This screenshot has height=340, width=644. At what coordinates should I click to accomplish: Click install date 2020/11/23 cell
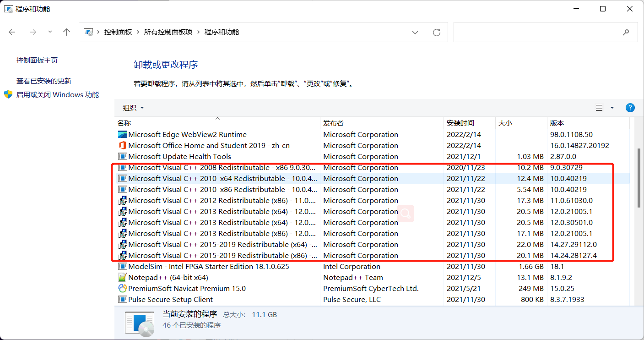pyautogui.click(x=466, y=168)
